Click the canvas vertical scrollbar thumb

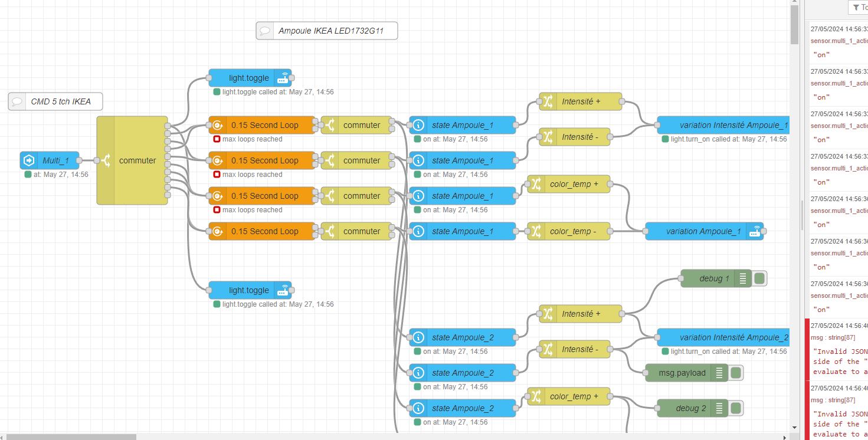click(794, 24)
